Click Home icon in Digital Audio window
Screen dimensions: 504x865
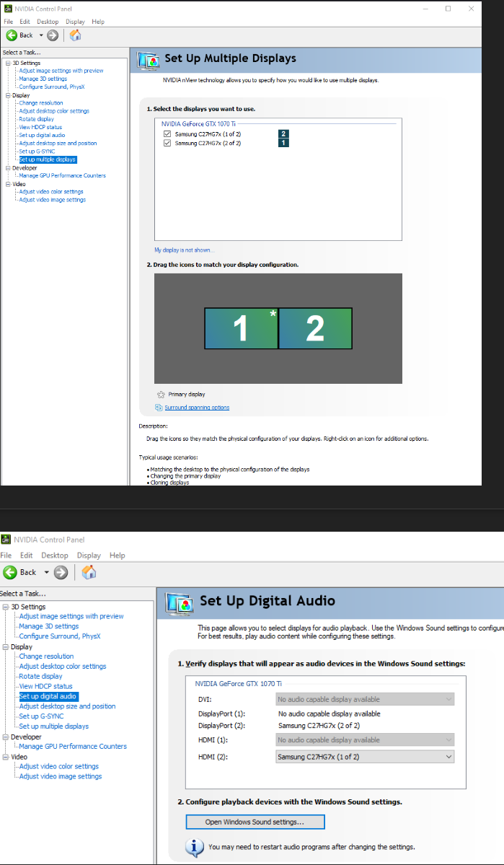(x=89, y=572)
